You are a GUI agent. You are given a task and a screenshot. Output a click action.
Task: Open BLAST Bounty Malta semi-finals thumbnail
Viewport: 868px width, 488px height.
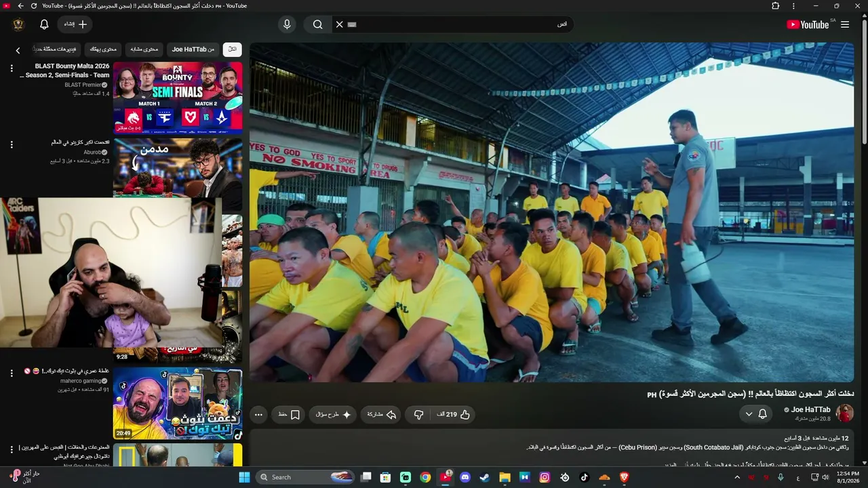tap(178, 98)
